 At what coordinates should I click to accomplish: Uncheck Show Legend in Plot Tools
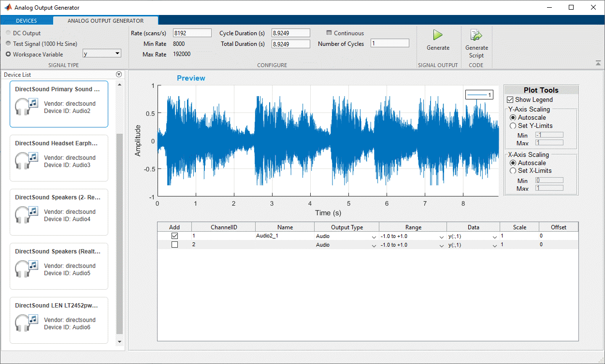pyautogui.click(x=510, y=99)
